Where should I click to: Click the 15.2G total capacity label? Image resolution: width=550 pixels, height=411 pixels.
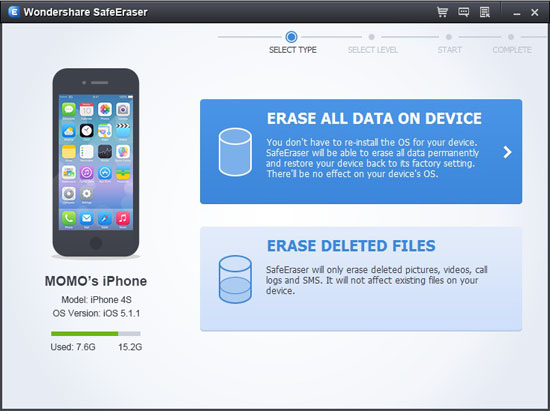tap(130, 347)
